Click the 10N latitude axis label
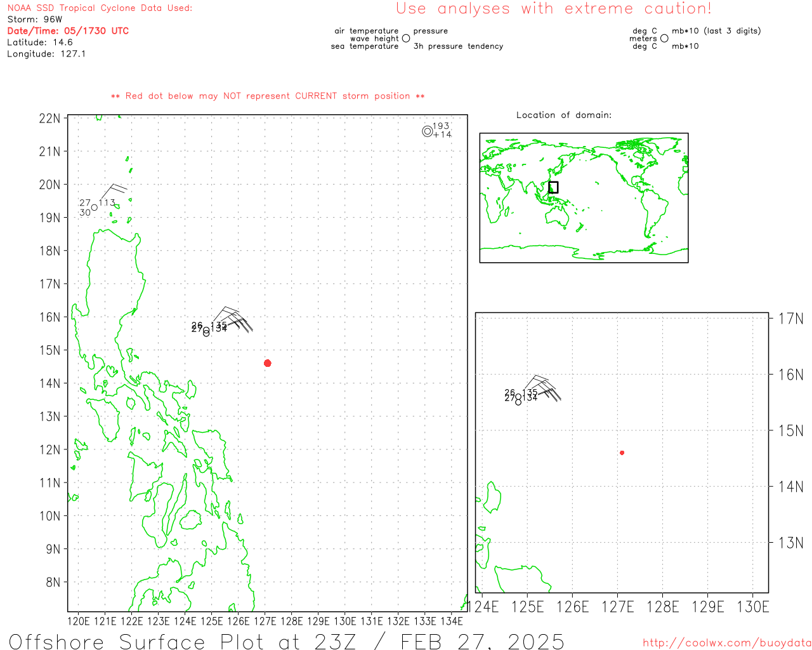This screenshot has height=650, width=812. 50,516
